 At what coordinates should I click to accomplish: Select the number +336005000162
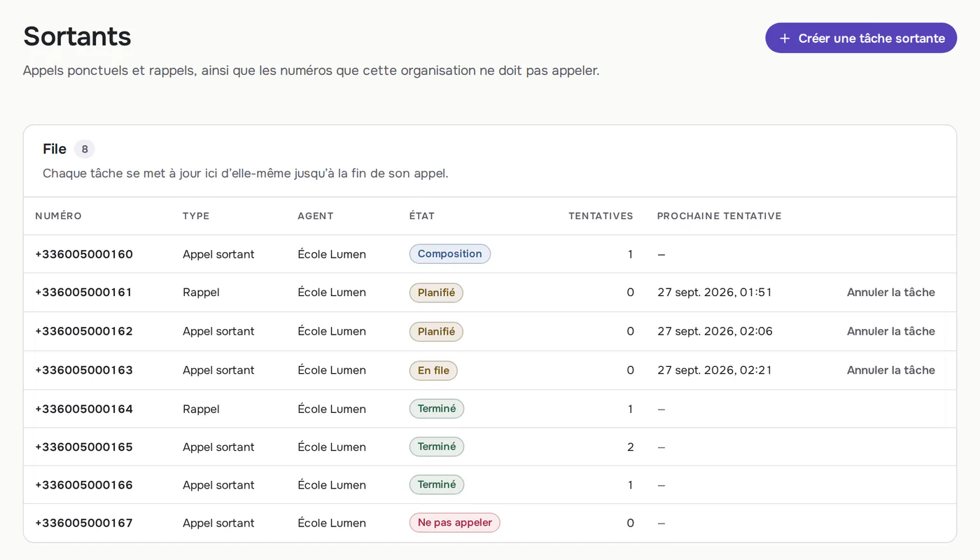(84, 331)
